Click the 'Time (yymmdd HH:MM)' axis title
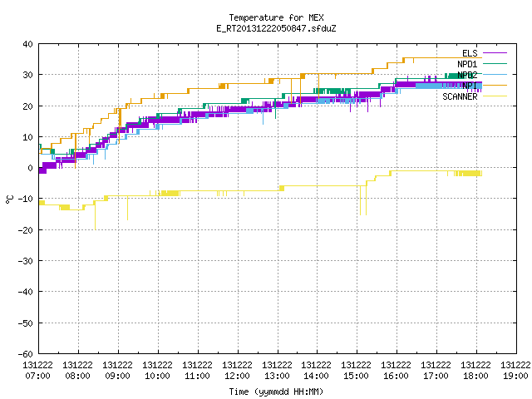 [276, 392]
